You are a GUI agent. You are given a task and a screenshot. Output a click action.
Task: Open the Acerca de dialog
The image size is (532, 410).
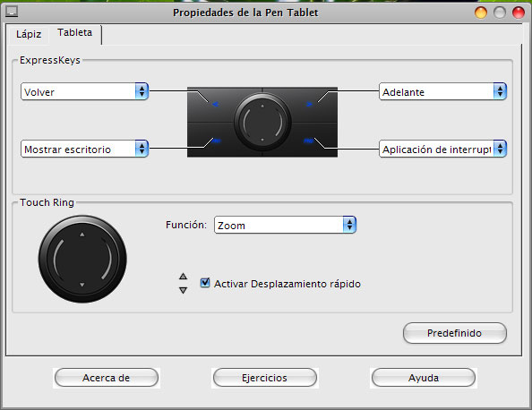107,378
